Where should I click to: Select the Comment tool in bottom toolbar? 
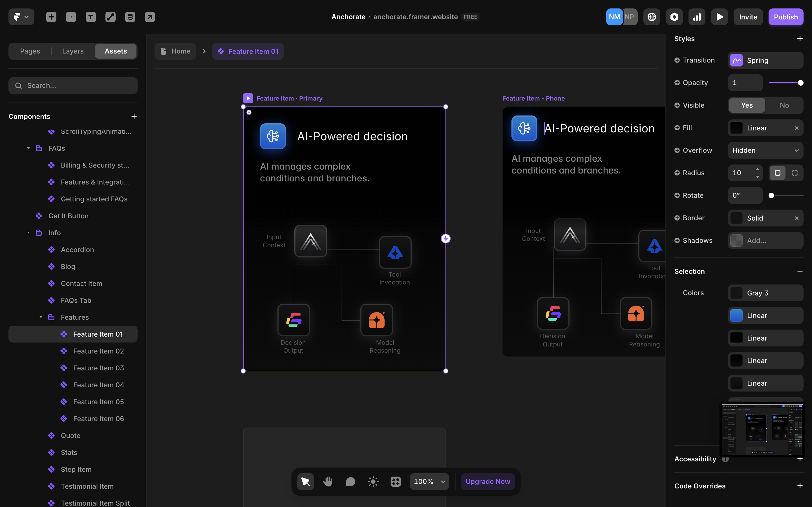point(350,482)
